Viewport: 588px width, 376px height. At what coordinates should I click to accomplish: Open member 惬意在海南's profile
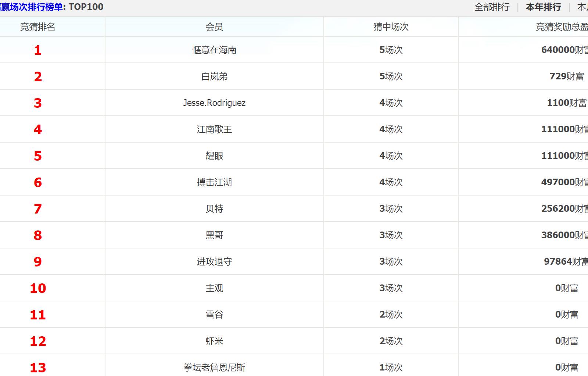(x=214, y=50)
